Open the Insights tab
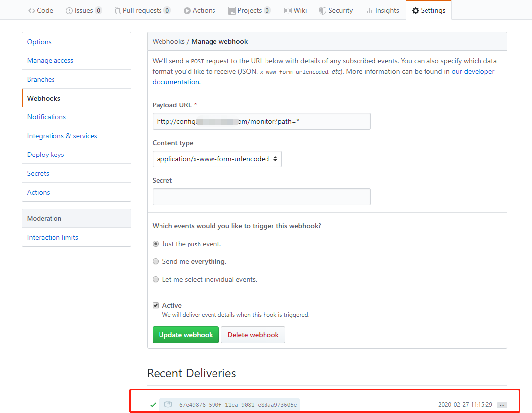Viewport: 532px width, 413px height. coord(382,10)
